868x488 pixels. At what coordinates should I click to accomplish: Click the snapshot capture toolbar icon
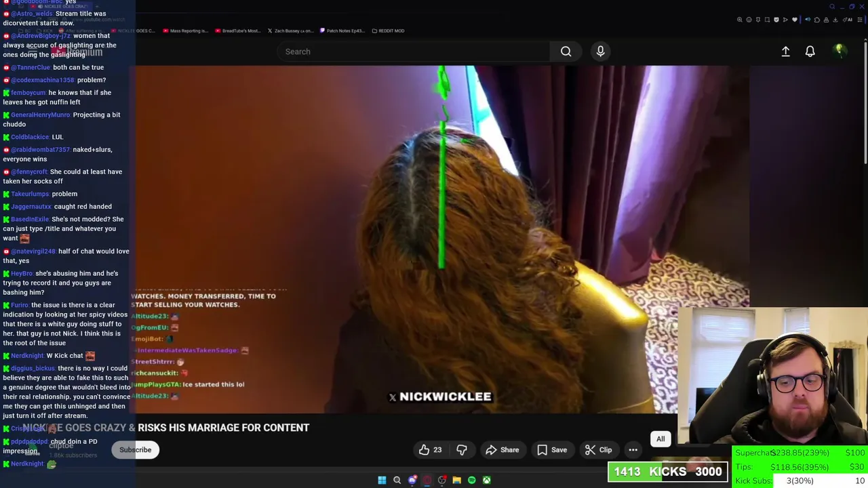pyautogui.click(x=767, y=20)
